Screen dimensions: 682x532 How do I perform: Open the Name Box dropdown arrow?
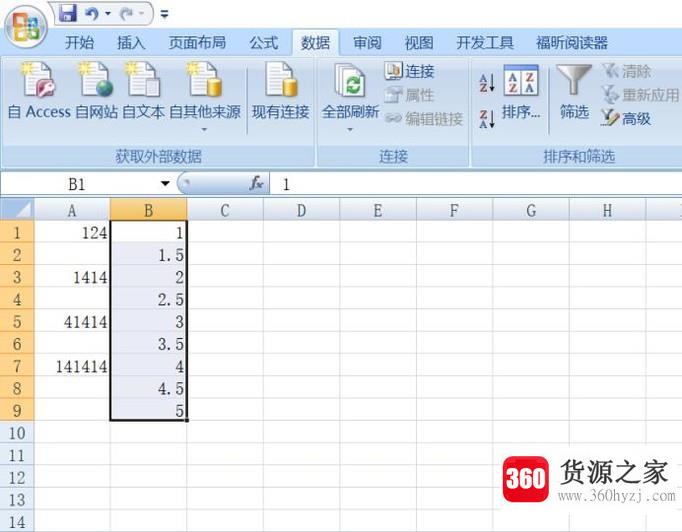[165, 184]
